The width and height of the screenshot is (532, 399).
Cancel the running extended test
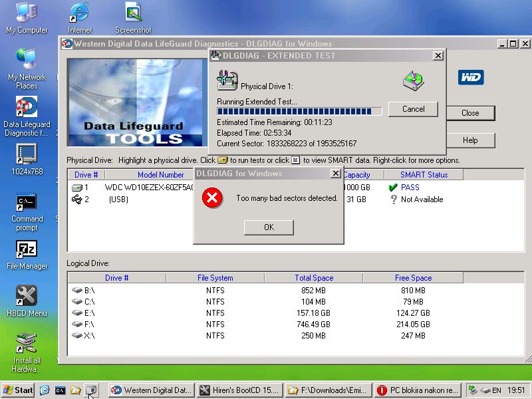coord(413,109)
